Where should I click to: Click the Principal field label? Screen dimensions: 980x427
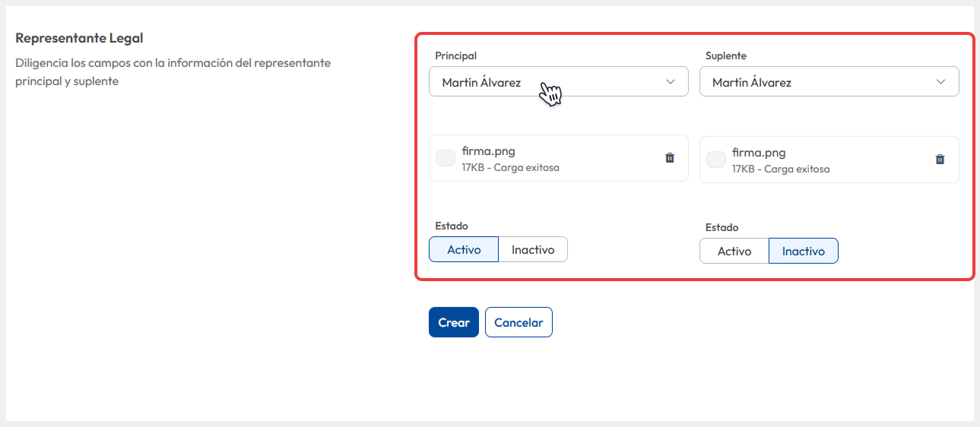click(456, 55)
